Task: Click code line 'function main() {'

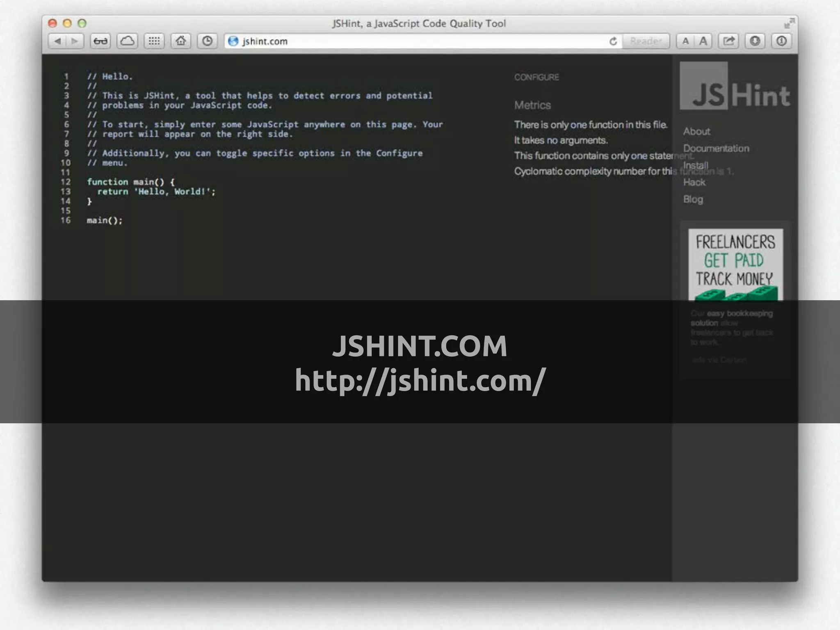Action: click(x=131, y=182)
